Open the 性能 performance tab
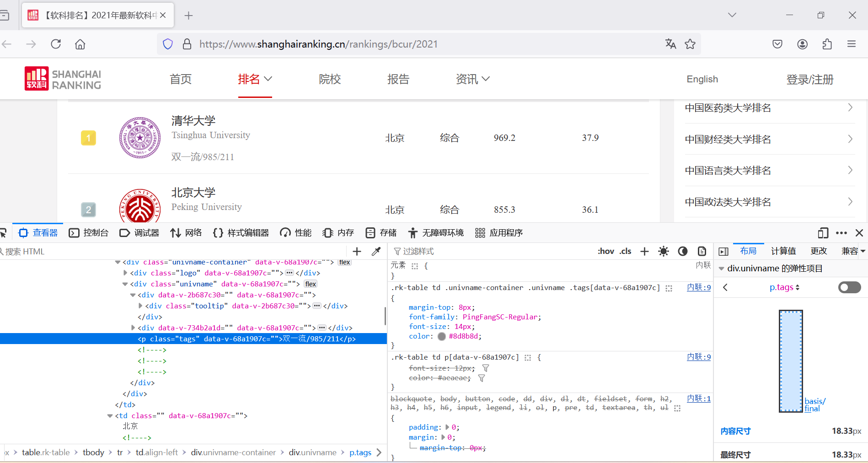The height and width of the screenshot is (463, 868). [x=296, y=233]
